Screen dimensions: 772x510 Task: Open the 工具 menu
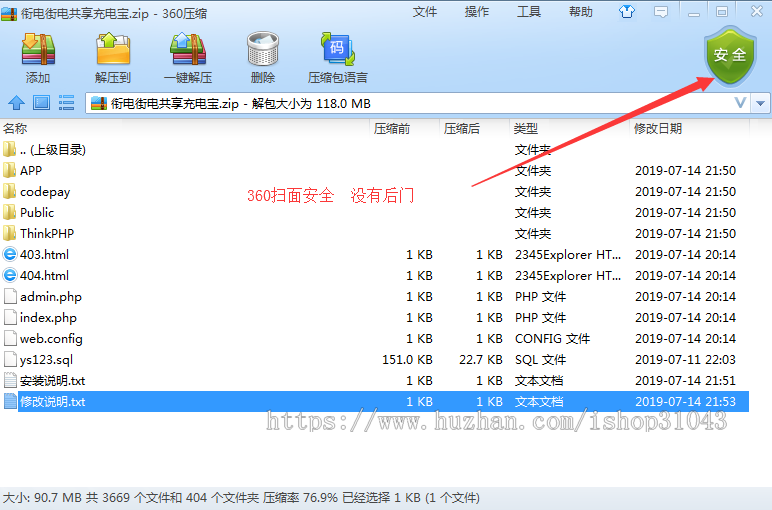coord(529,12)
